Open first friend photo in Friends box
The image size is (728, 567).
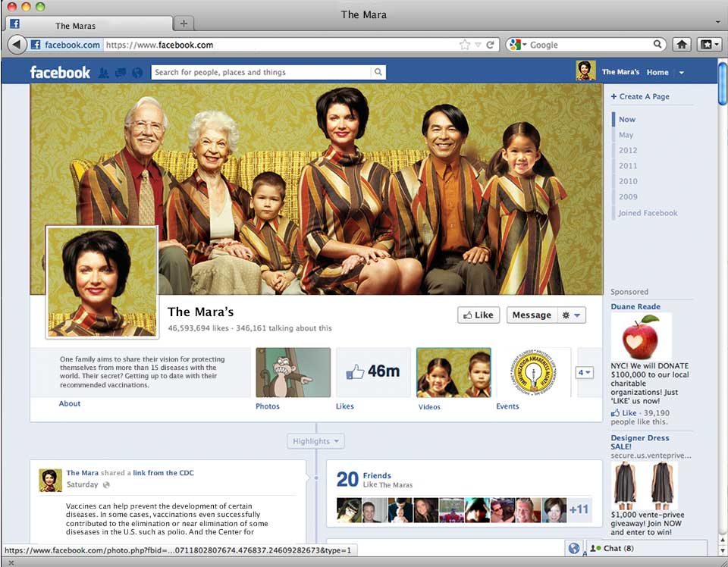[x=349, y=510]
